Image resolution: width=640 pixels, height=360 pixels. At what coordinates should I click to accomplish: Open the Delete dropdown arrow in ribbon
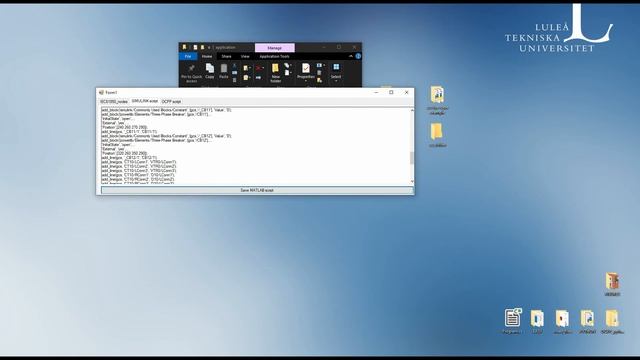tap(263, 67)
